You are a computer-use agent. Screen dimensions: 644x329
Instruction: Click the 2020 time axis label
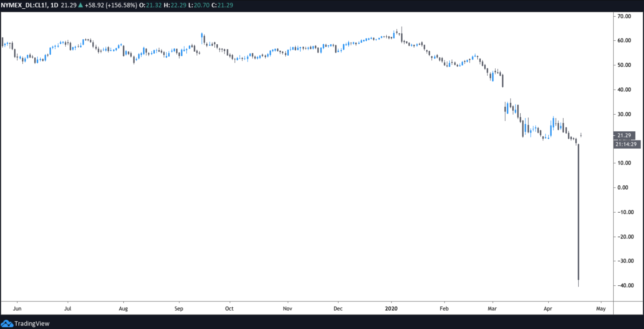pyautogui.click(x=392, y=308)
